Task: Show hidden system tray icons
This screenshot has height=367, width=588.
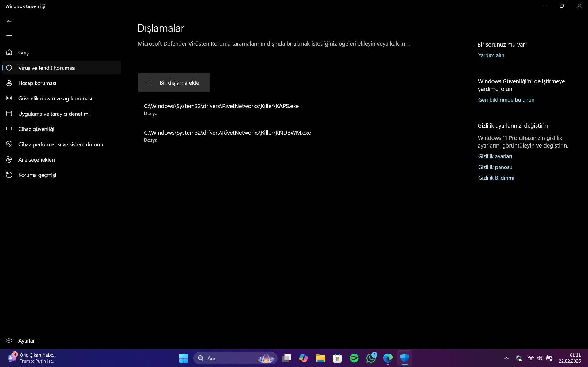Action: [x=506, y=358]
